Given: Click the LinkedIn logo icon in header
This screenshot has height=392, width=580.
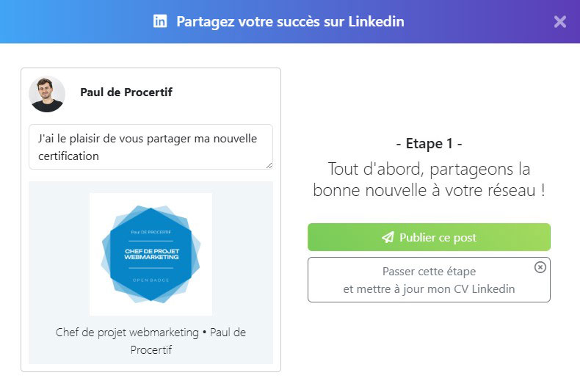Looking at the screenshot, I should click(x=160, y=21).
